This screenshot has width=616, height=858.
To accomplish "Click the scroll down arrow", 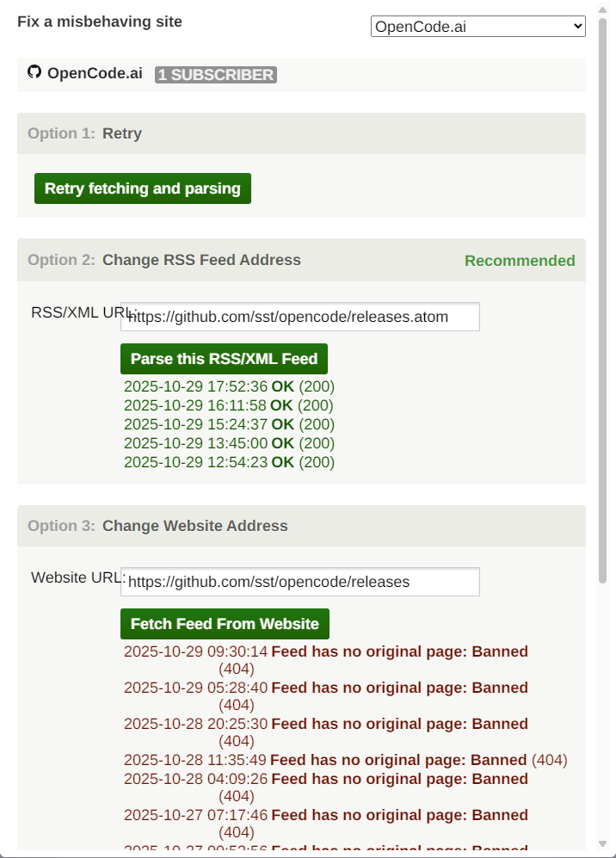I will pos(603,846).
